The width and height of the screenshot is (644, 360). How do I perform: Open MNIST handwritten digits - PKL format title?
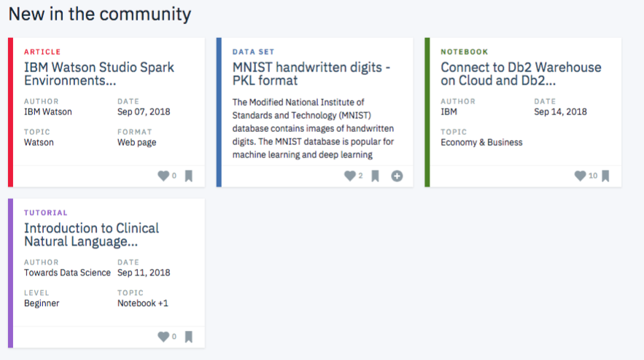point(311,74)
